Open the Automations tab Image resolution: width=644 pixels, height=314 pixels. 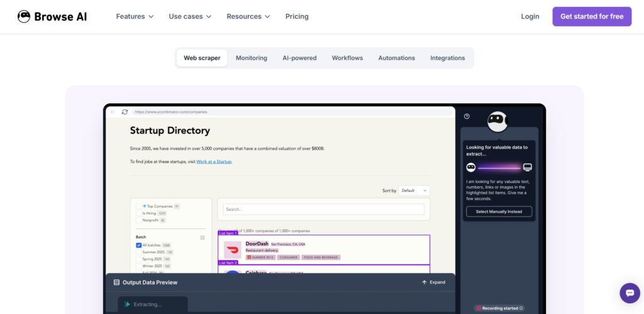tap(396, 58)
